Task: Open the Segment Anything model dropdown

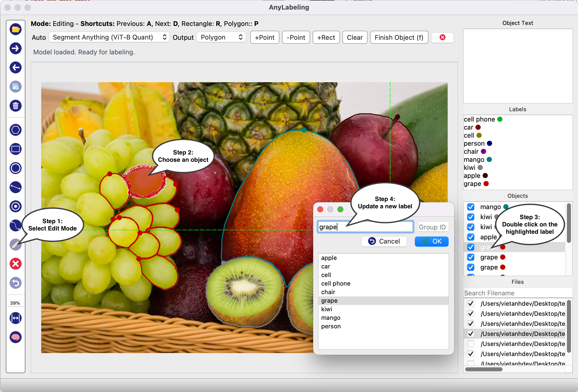Action: pos(109,37)
